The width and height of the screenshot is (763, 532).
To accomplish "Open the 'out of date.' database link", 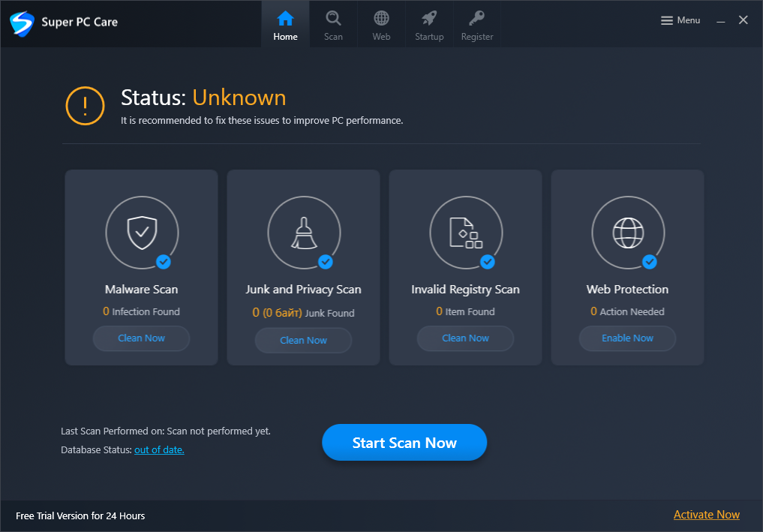I will click(159, 449).
